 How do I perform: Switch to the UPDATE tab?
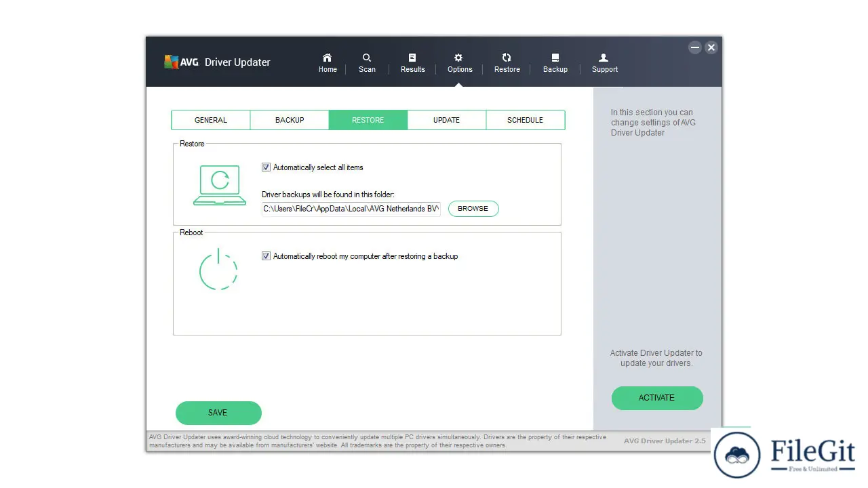[447, 120]
